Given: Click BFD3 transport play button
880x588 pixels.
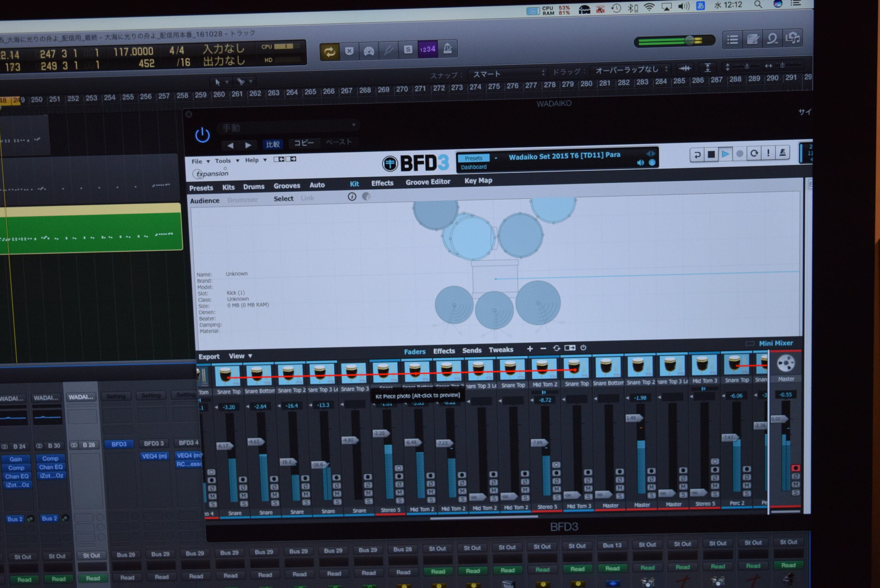Looking at the screenshot, I should tap(725, 154).
